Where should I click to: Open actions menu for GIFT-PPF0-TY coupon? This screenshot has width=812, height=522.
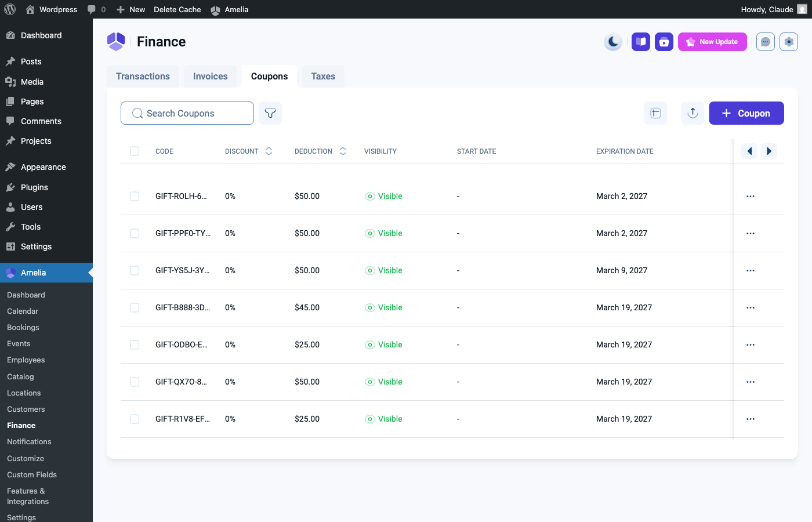(x=751, y=234)
